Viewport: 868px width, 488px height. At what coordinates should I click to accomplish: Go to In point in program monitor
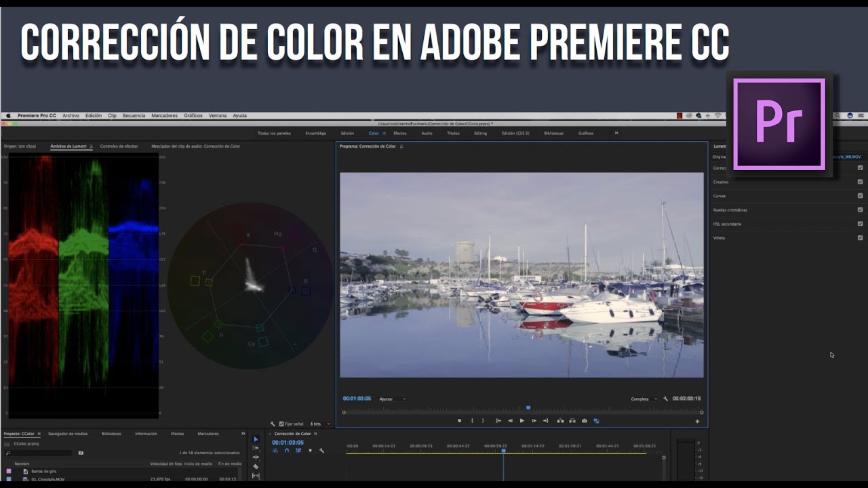(498, 421)
